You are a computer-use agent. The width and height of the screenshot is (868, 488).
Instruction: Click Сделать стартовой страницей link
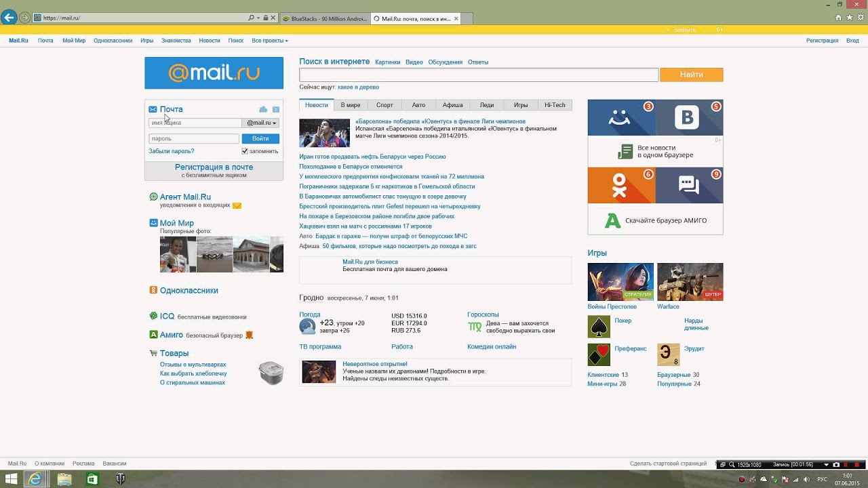[x=668, y=464]
